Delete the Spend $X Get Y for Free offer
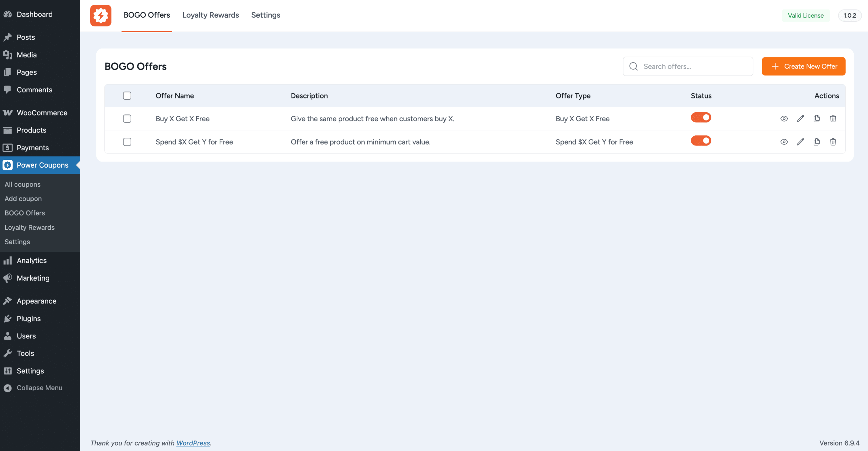 click(833, 142)
